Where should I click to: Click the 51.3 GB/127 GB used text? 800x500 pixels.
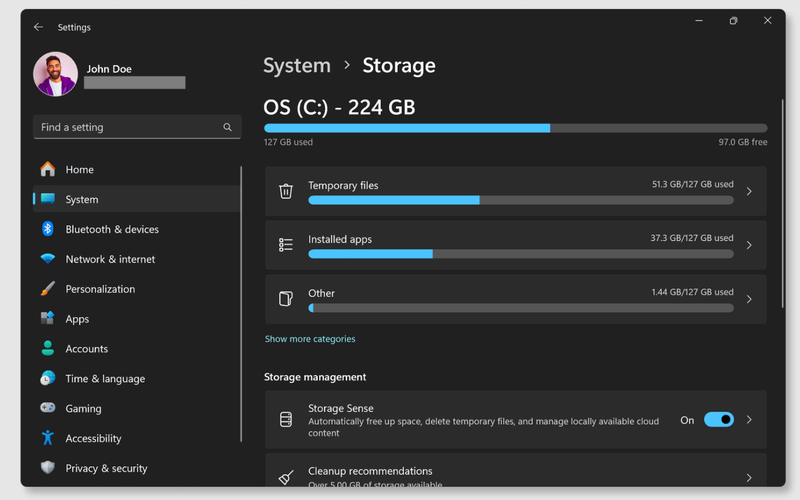[x=692, y=184]
